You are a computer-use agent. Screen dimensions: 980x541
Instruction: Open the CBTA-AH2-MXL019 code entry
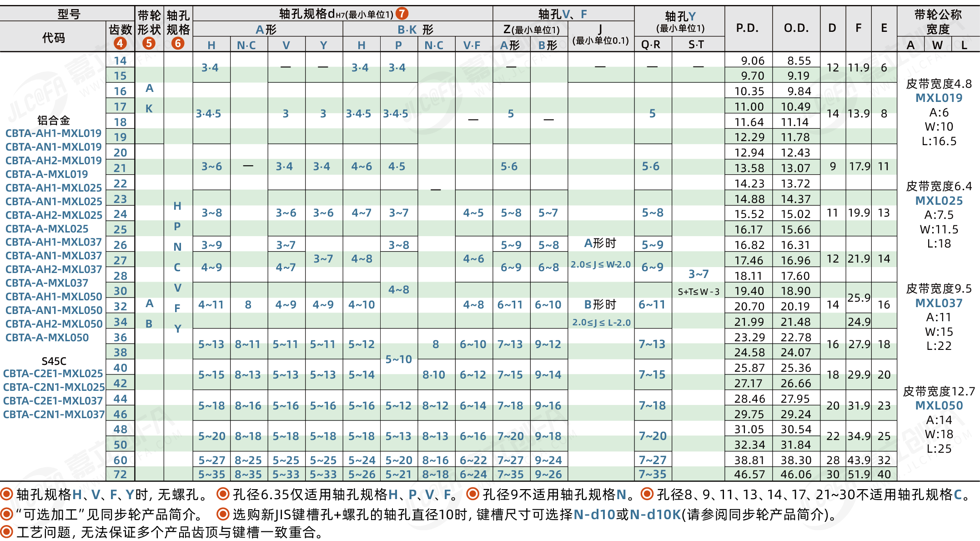tap(54, 161)
